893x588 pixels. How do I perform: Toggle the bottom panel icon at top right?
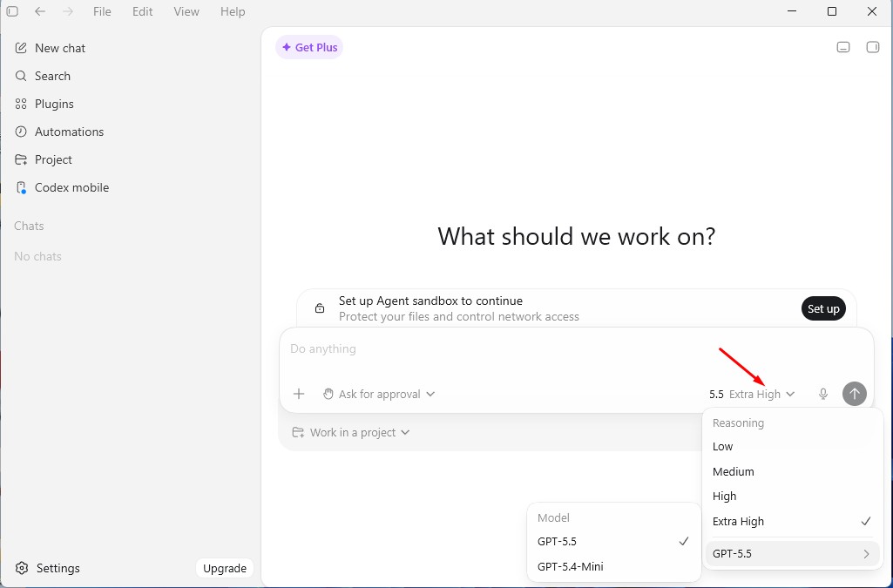842,47
